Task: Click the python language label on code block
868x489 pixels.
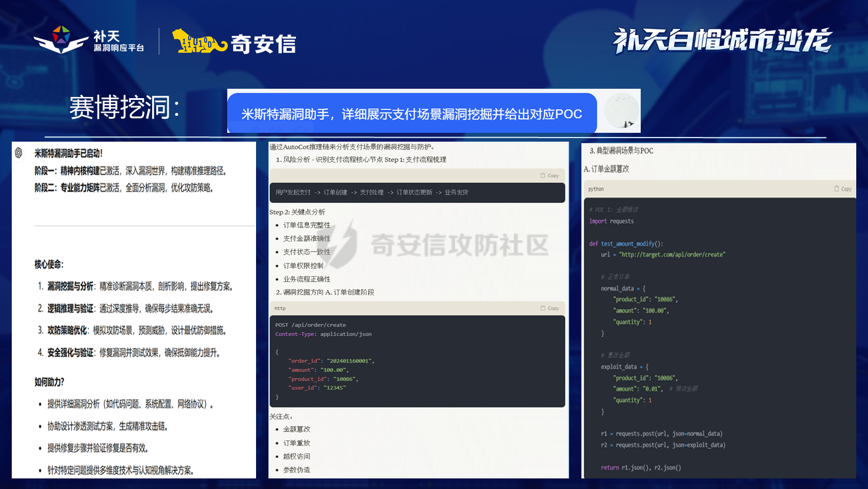Action: click(x=596, y=189)
